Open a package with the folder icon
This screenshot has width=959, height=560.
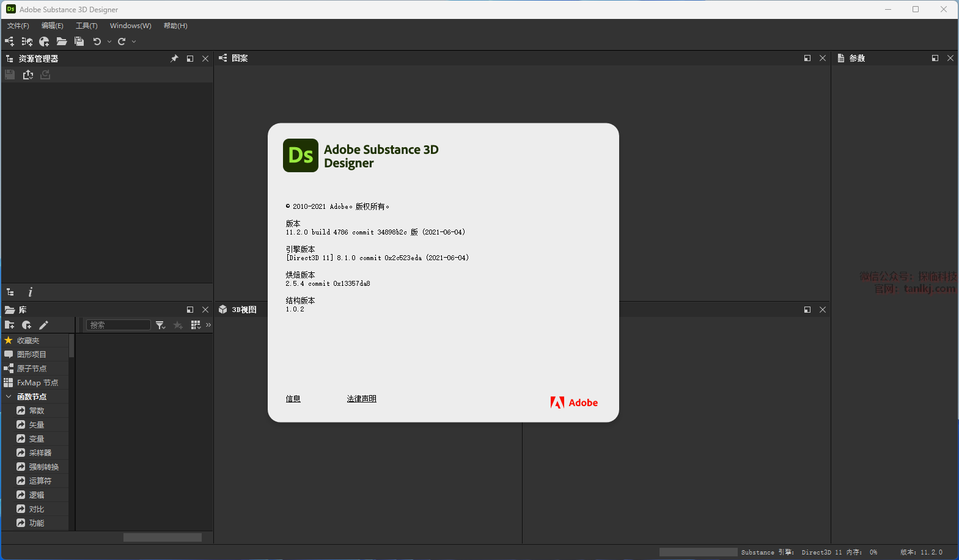pyautogui.click(x=62, y=42)
